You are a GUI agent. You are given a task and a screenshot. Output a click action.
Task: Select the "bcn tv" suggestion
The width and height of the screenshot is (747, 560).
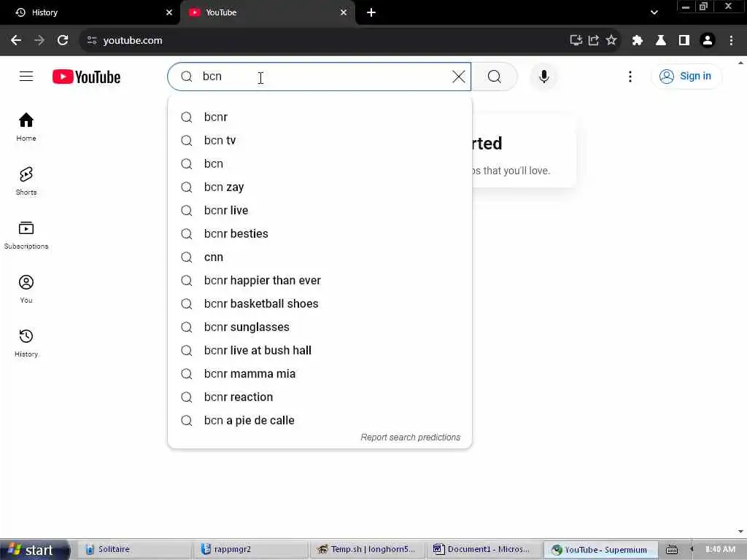pos(320,140)
